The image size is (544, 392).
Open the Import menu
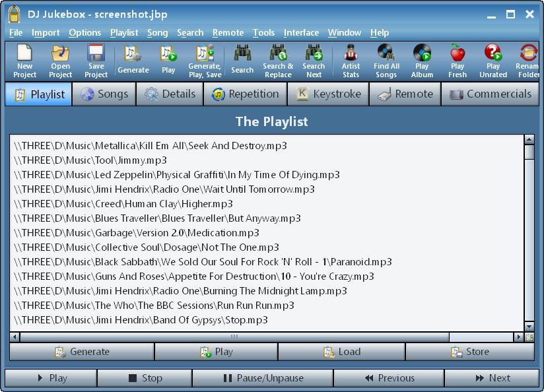click(x=46, y=32)
